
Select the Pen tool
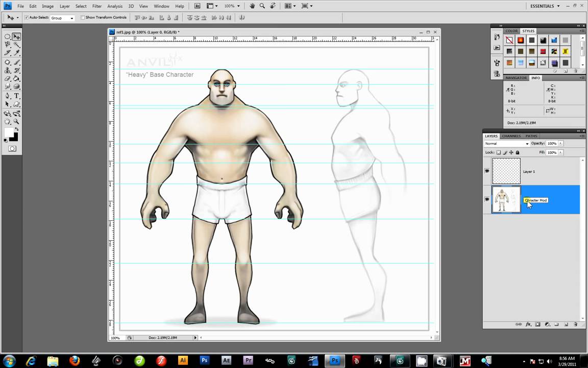point(7,96)
